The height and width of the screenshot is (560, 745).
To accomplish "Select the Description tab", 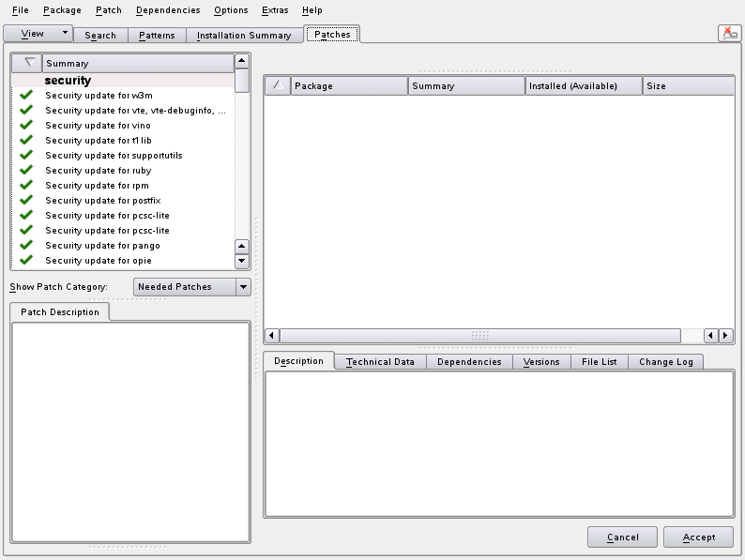I will (x=299, y=361).
